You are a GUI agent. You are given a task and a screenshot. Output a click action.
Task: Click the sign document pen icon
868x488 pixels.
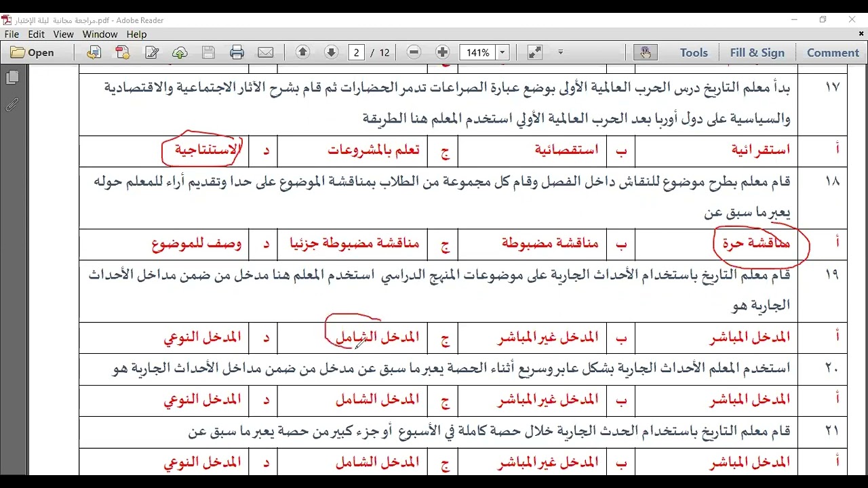151,52
